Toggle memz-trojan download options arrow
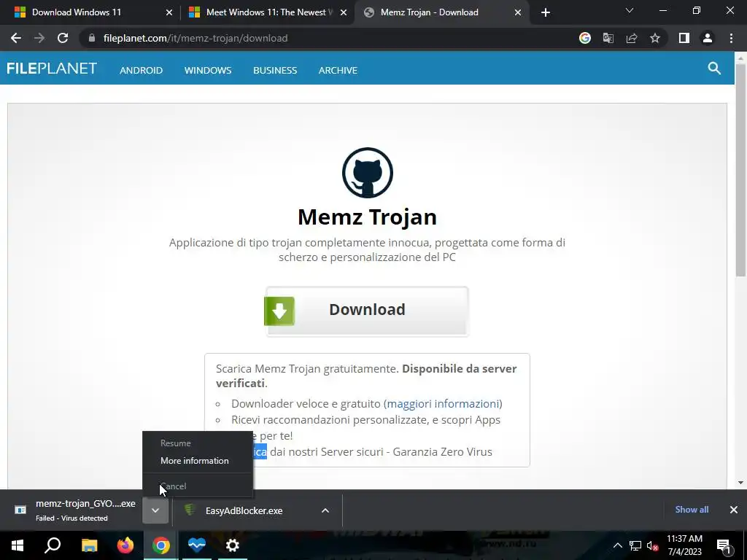 point(155,510)
